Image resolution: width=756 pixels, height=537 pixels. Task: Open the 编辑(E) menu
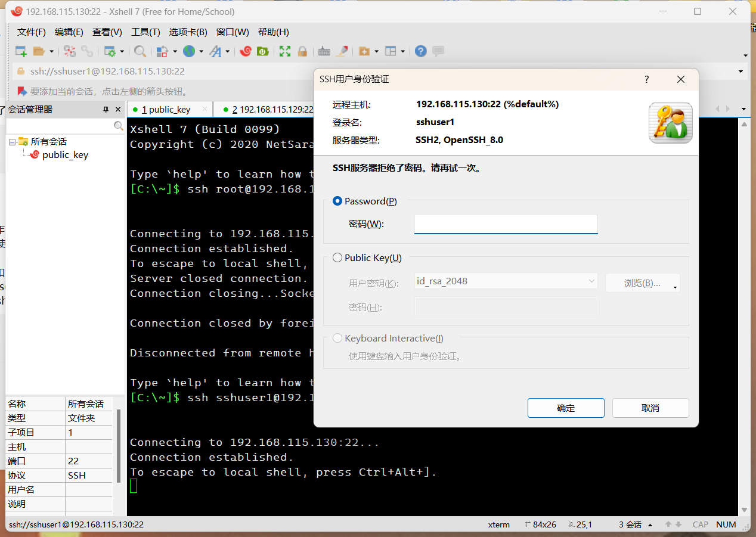click(x=69, y=32)
